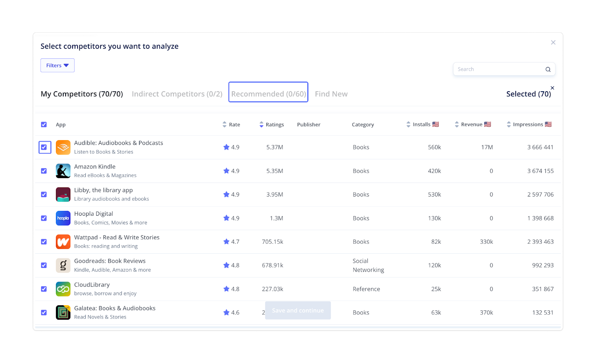Click the Publisher column header

(309, 125)
